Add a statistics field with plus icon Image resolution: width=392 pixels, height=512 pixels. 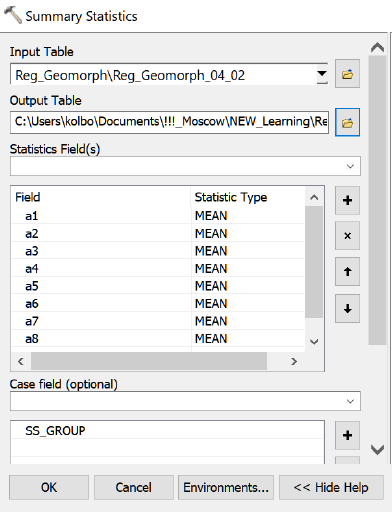pos(347,200)
